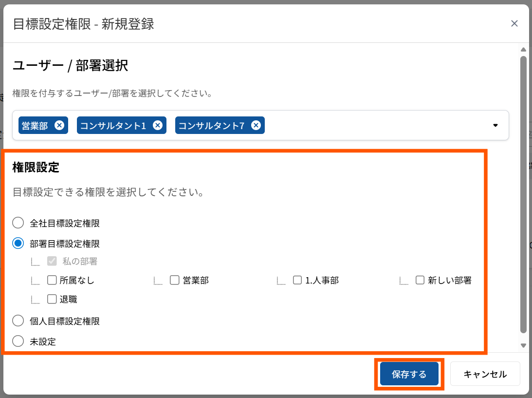Click the 保存する button
Image resolution: width=532 pixels, height=398 pixels.
click(x=409, y=374)
